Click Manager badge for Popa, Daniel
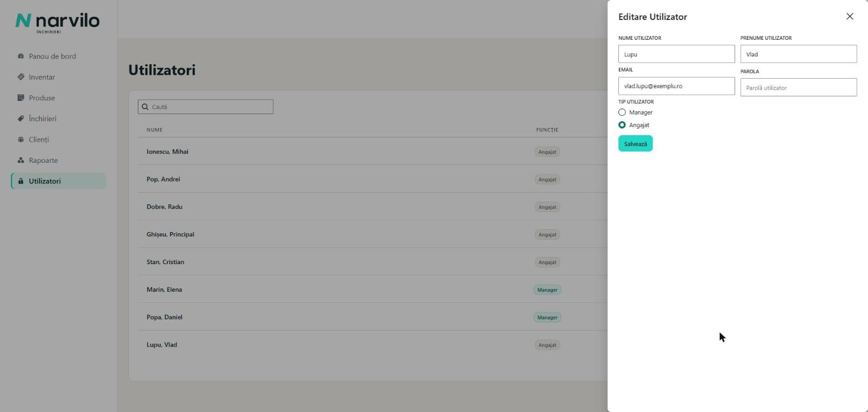 coord(547,317)
